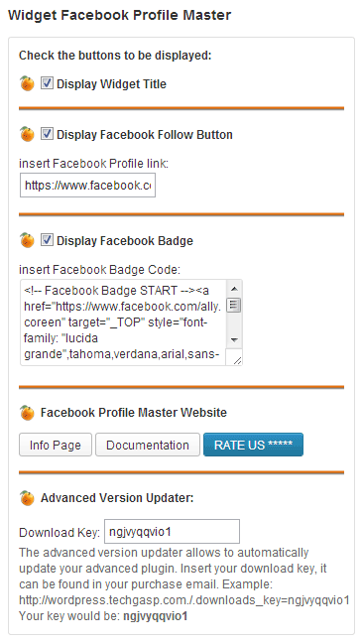Viewport: 363px width, 644px height.
Task: Click the badge code scrollbar up arrow
Action: pos(234,289)
